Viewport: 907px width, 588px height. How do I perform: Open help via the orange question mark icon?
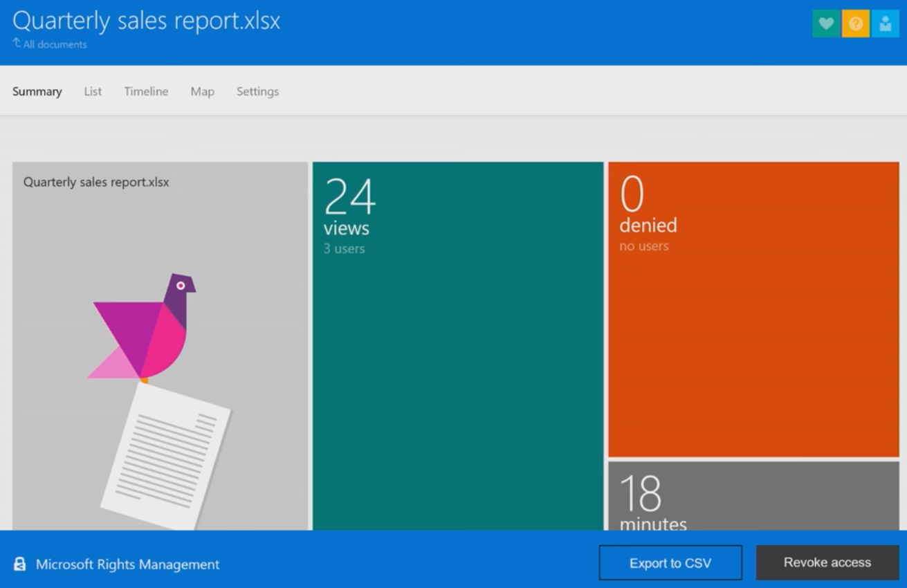coord(856,24)
